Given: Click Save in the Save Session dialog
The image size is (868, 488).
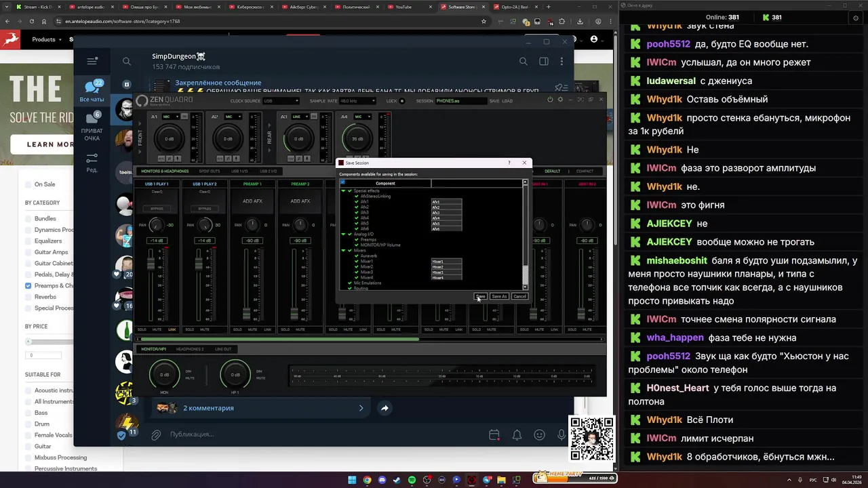Looking at the screenshot, I should click(x=480, y=296).
